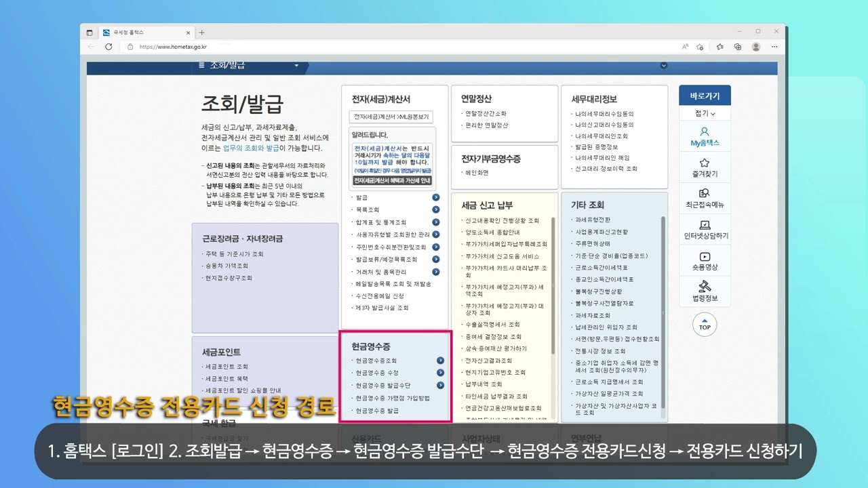The image size is (868, 488).
Task: Open browser Collections icon
Action: pos(738,47)
